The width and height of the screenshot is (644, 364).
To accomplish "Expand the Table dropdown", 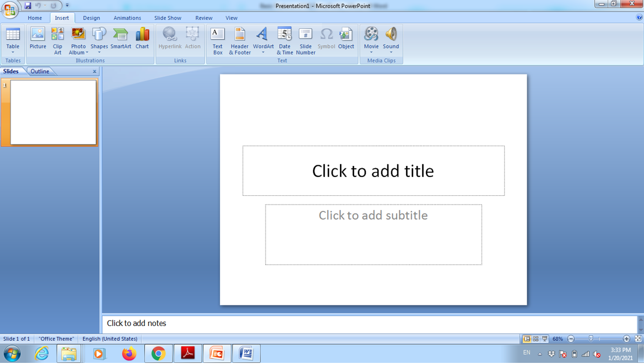I will [13, 52].
